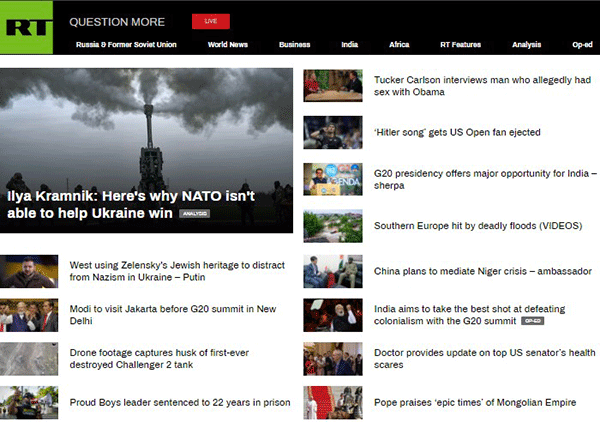Image resolution: width=600 pixels, height=422 pixels.
Task: Click the flooded town thumbnail
Action: pyautogui.click(x=333, y=226)
